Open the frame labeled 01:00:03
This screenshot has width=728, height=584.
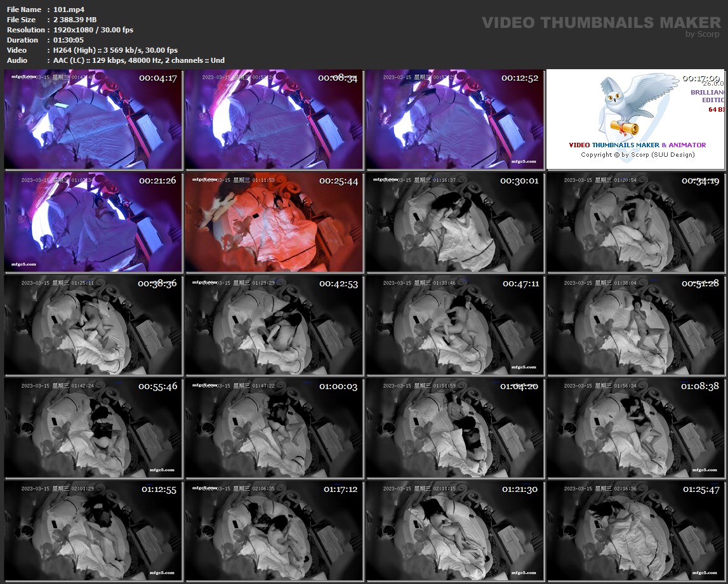click(x=274, y=428)
